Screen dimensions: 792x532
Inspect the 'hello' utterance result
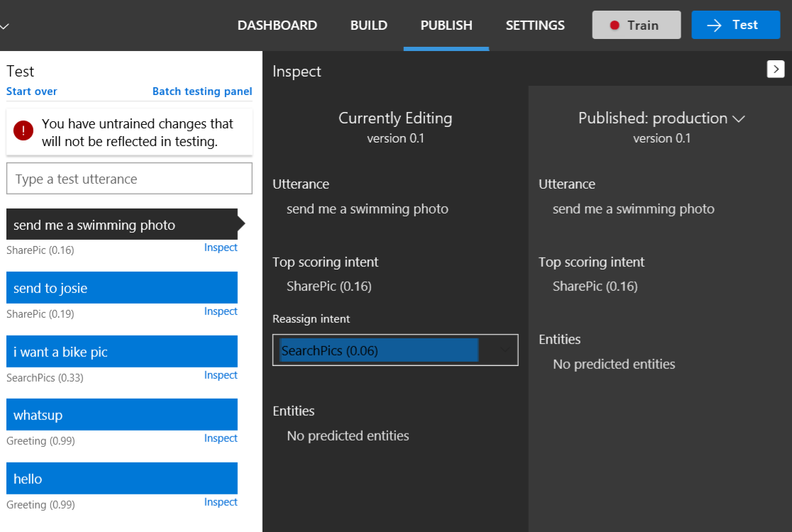tap(221, 501)
